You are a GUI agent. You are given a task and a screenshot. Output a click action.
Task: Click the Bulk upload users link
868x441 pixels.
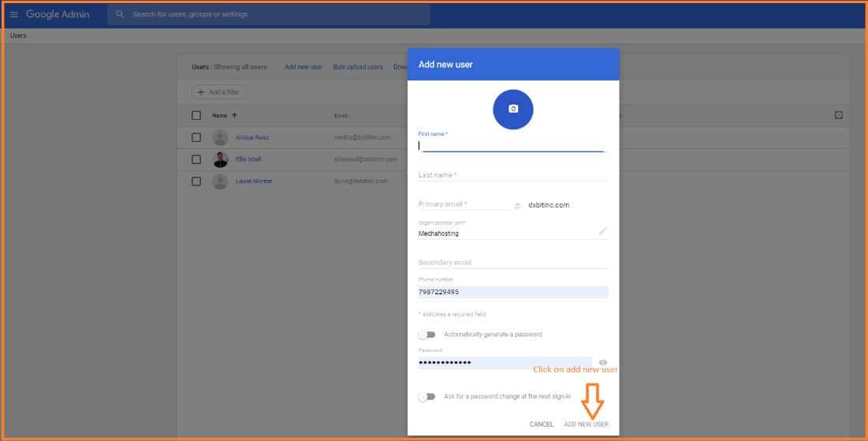[358, 67]
